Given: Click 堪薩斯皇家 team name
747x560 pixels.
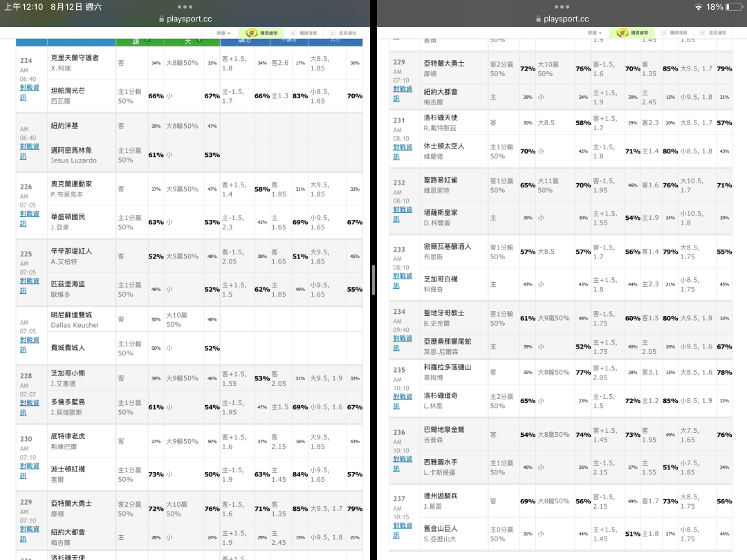Looking at the screenshot, I should [x=441, y=212].
